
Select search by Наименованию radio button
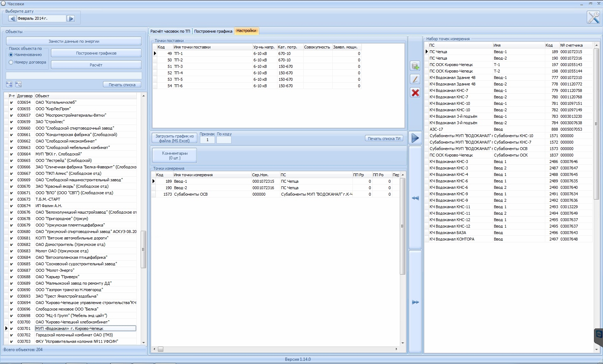coord(11,55)
